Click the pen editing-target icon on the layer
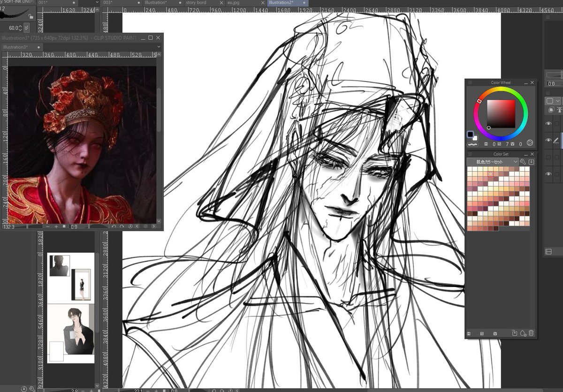This screenshot has height=392, width=563. click(x=556, y=140)
